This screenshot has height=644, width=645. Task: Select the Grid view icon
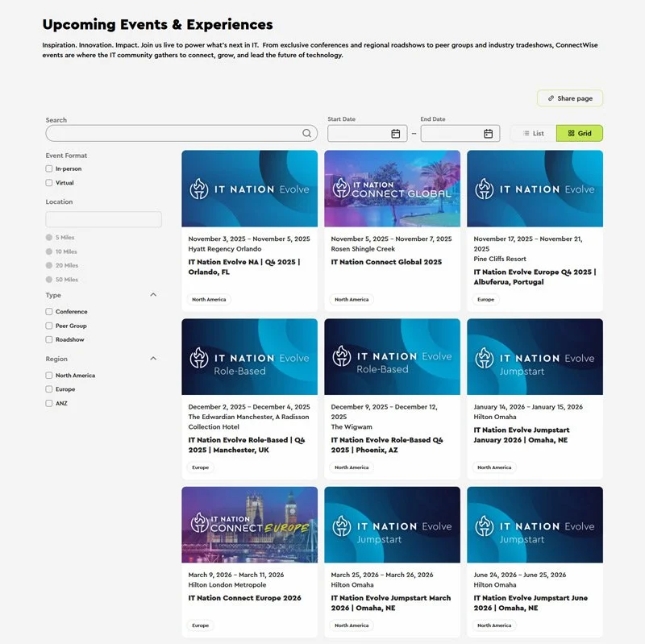pyautogui.click(x=570, y=133)
